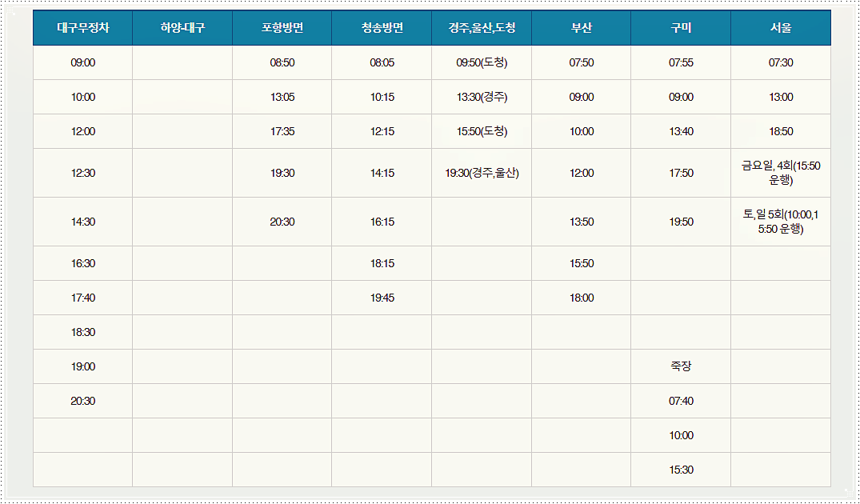Click the 07:40 죽장 departure

pos(681,401)
